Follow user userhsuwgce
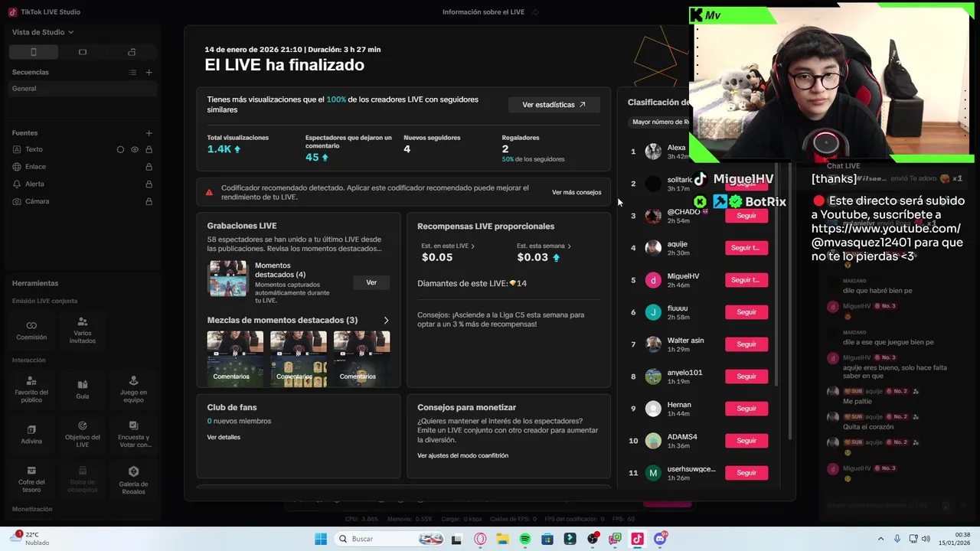The height and width of the screenshot is (551, 980). 746,473
